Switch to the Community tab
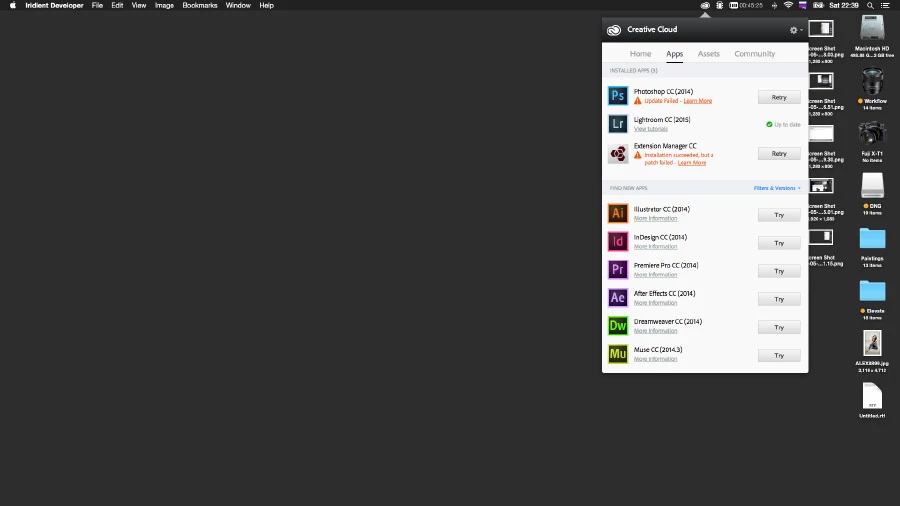Screen dimensions: 900x506 [754, 53]
